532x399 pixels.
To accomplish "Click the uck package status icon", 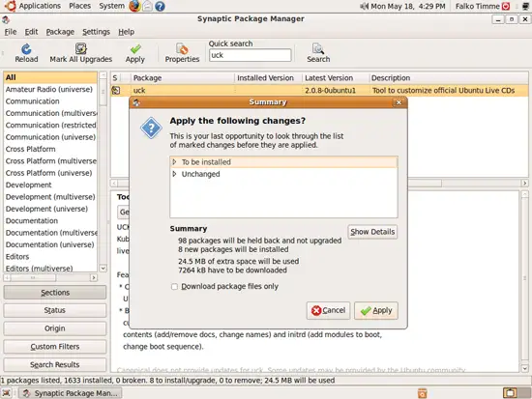I will coord(116,90).
